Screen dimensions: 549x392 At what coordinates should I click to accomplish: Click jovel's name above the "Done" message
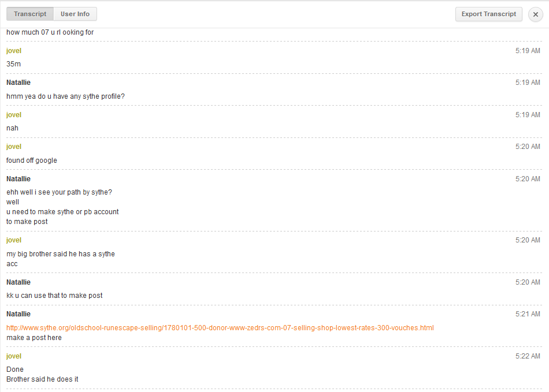pos(14,356)
